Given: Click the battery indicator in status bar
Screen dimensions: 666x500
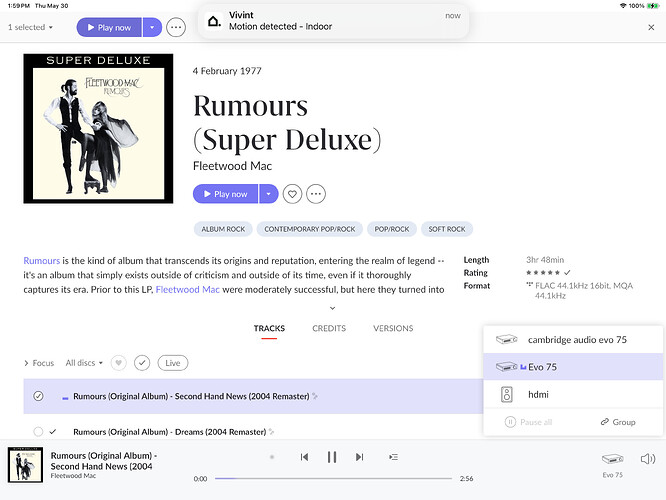Looking at the screenshot, I should coord(654,6).
